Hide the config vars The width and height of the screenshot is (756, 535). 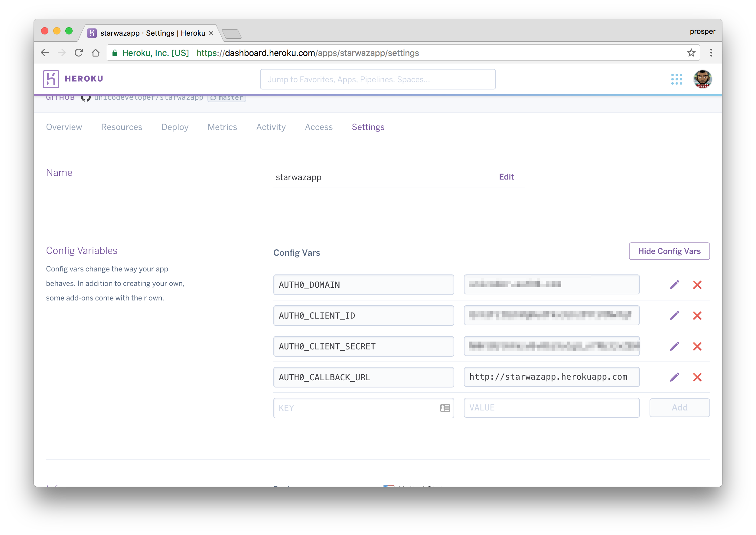click(669, 251)
